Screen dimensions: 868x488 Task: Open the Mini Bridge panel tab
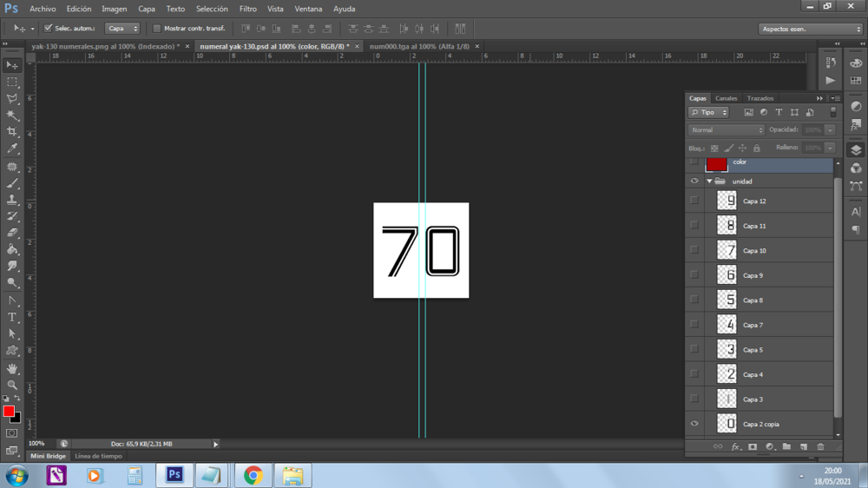click(x=48, y=456)
